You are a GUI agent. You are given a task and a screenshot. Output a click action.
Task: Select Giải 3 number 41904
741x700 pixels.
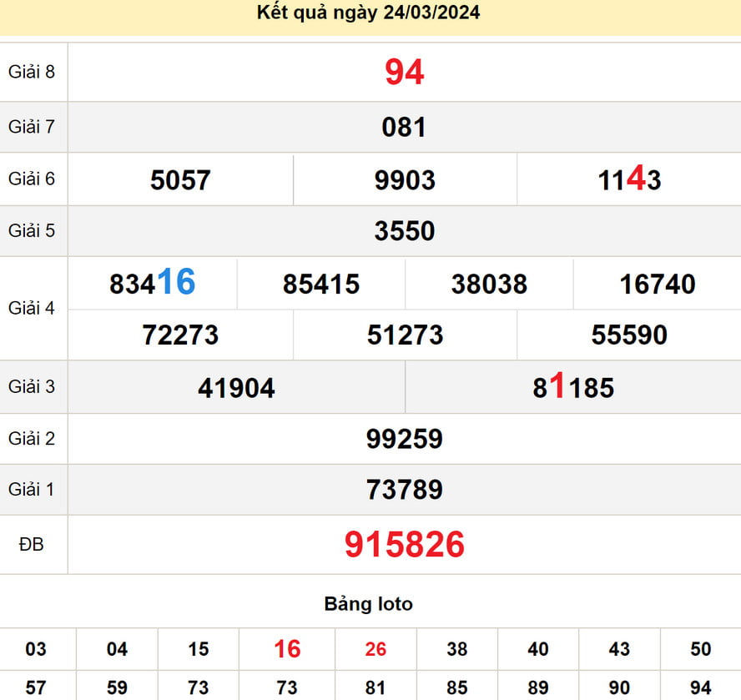(236, 388)
